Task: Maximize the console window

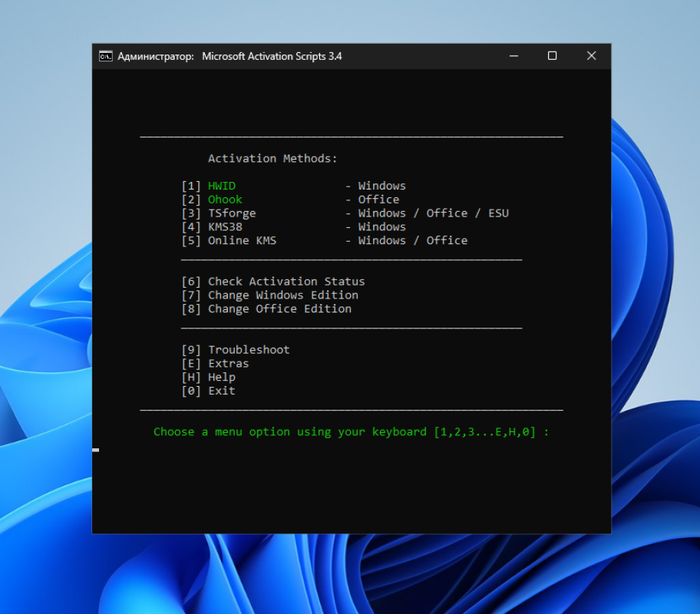Action: pos(552,56)
